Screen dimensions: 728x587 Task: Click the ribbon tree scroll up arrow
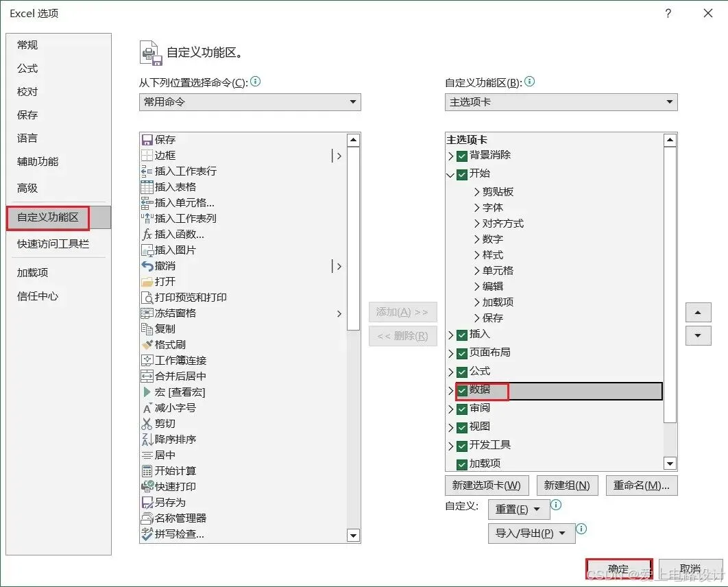click(x=670, y=140)
